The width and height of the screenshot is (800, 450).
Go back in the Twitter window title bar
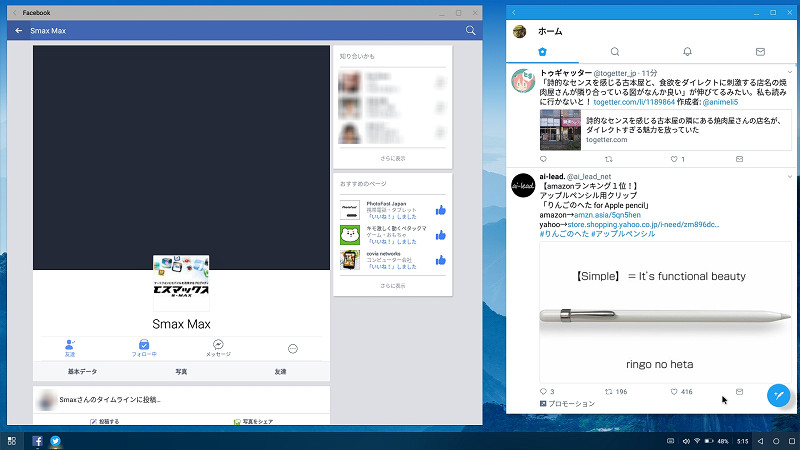(514, 12)
